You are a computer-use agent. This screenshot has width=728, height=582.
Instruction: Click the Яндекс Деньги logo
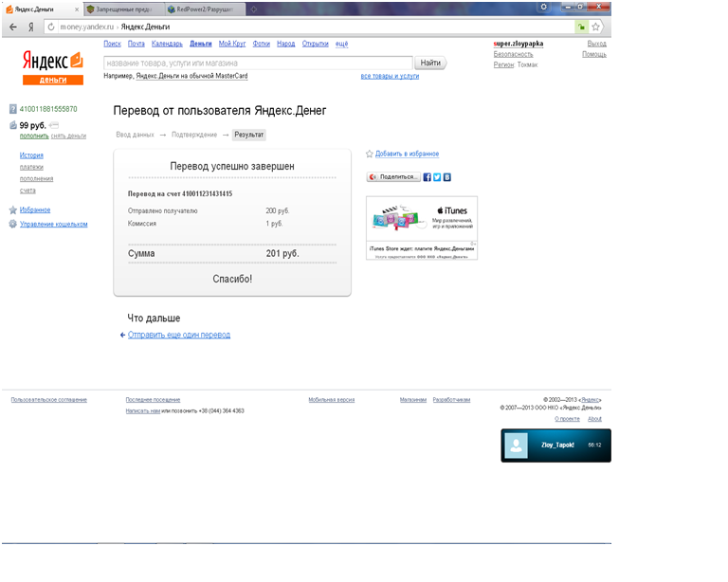tap(53, 67)
